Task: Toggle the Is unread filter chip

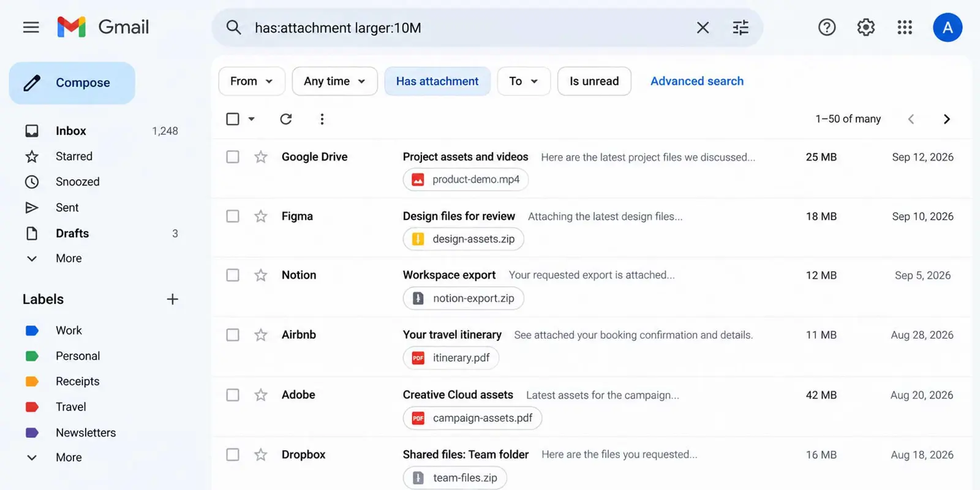Action: (594, 81)
